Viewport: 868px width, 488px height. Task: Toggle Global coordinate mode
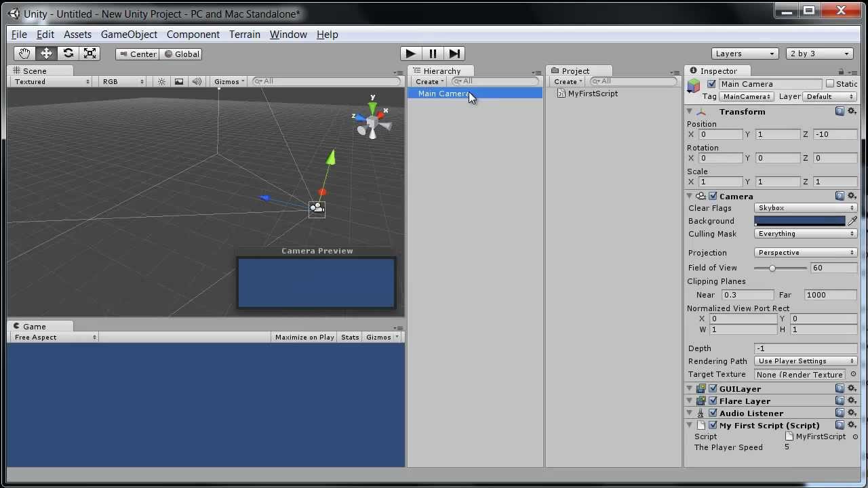pos(181,54)
